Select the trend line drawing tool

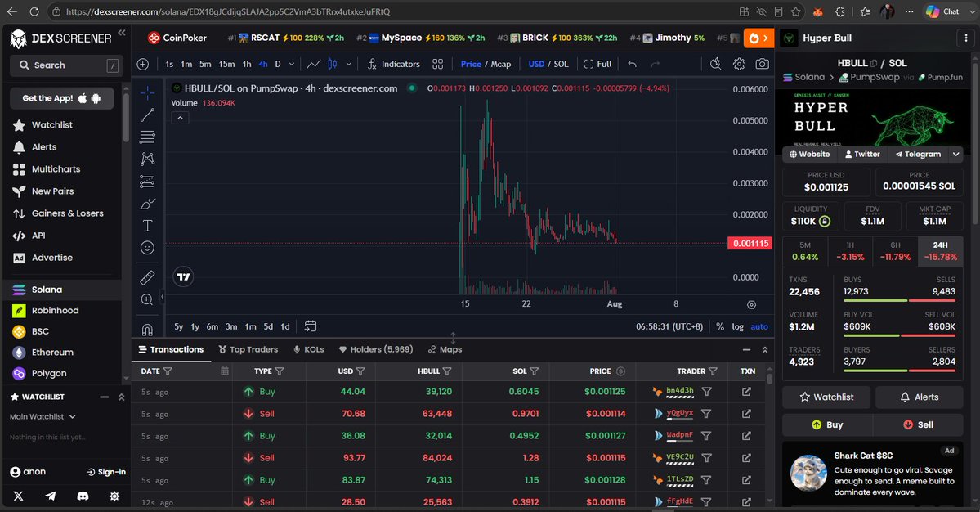click(147, 115)
